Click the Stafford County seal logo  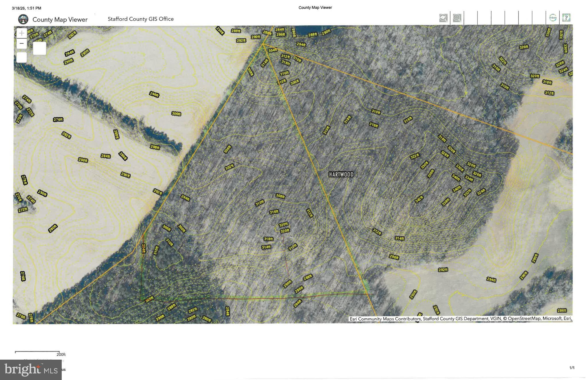click(23, 20)
